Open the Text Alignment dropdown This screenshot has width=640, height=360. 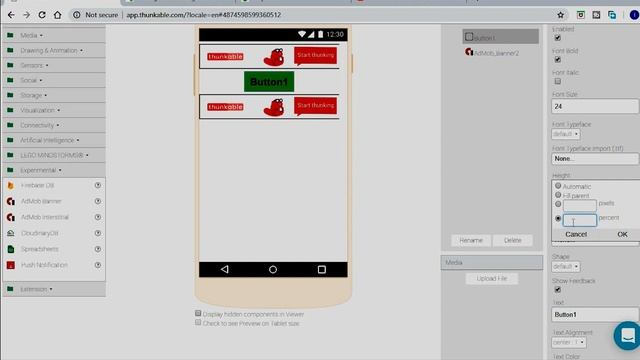point(569,342)
